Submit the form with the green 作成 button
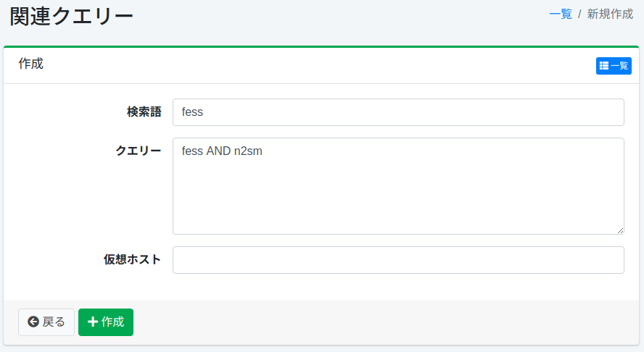Image resolution: width=644 pixels, height=352 pixels. [x=106, y=322]
